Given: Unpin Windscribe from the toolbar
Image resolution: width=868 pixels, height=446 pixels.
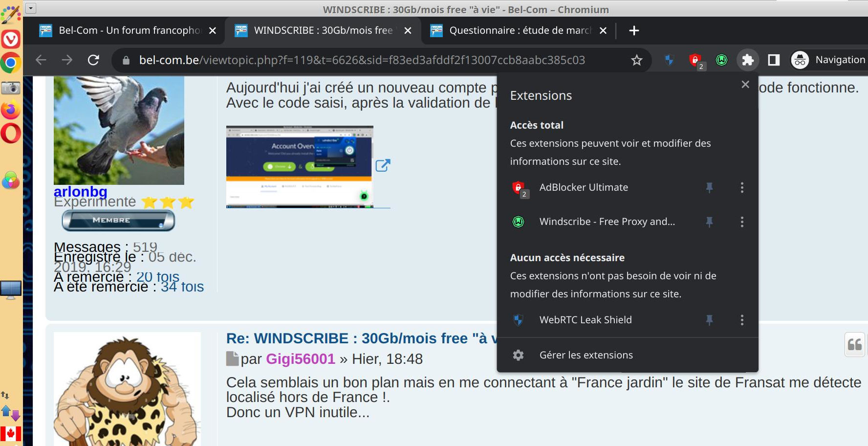Looking at the screenshot, I should 709,222.
